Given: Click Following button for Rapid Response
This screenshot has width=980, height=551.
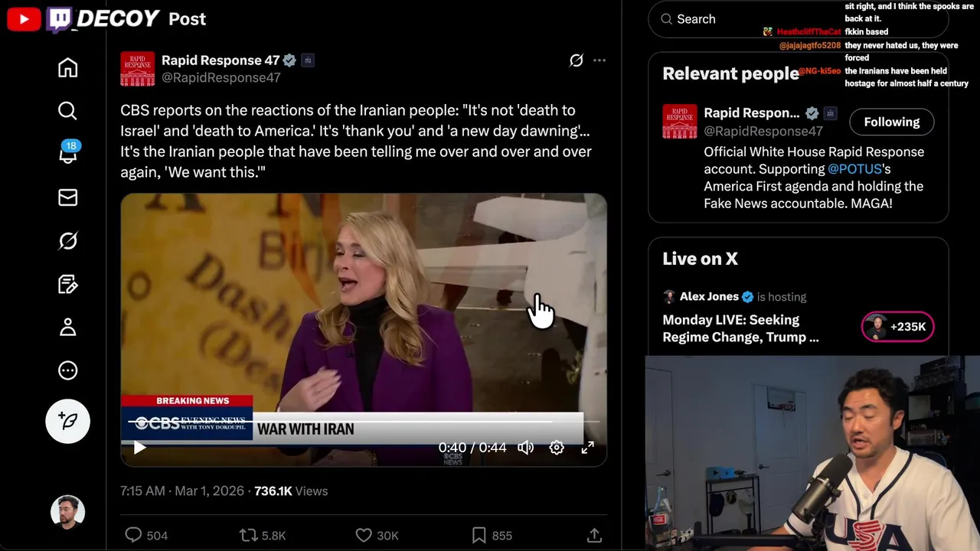Looking at the screenshot, I should point(891,122).
